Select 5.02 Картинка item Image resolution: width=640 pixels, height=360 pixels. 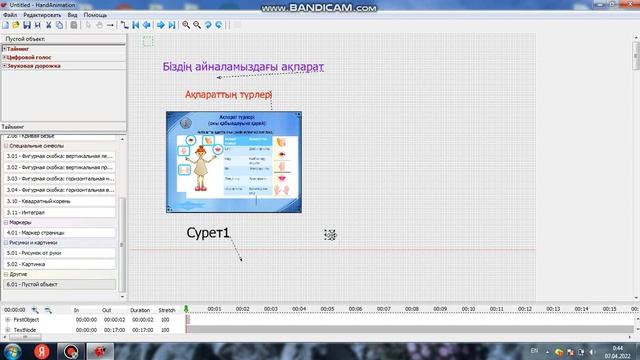coord(60,264)
